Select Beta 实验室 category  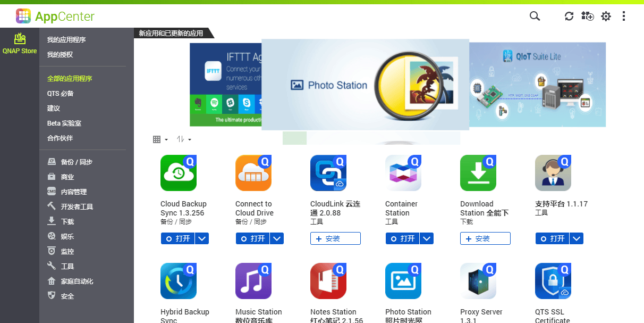tap(64, 123)
